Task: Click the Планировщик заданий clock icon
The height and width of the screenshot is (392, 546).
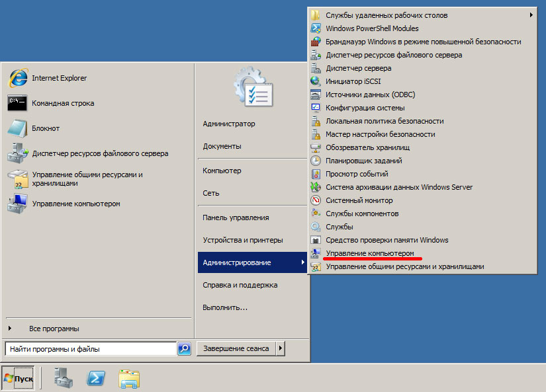Action: pos(316,161)
